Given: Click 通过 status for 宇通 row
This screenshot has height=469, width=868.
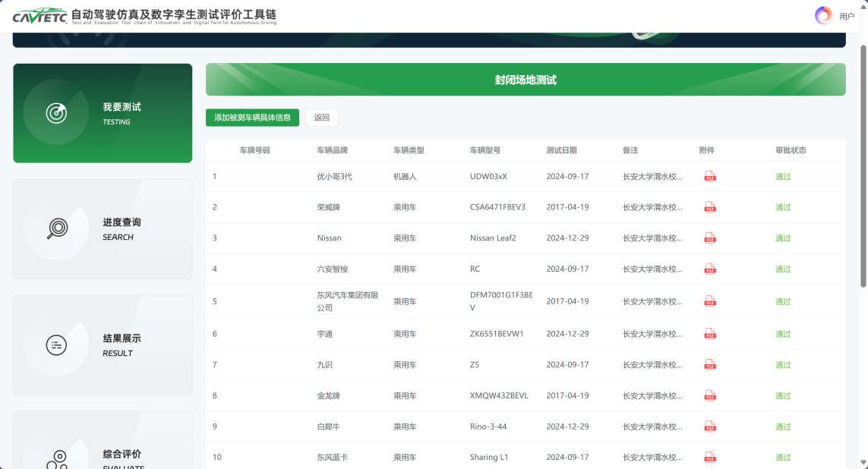Looking at the screenshot, I should click(783, 334).
